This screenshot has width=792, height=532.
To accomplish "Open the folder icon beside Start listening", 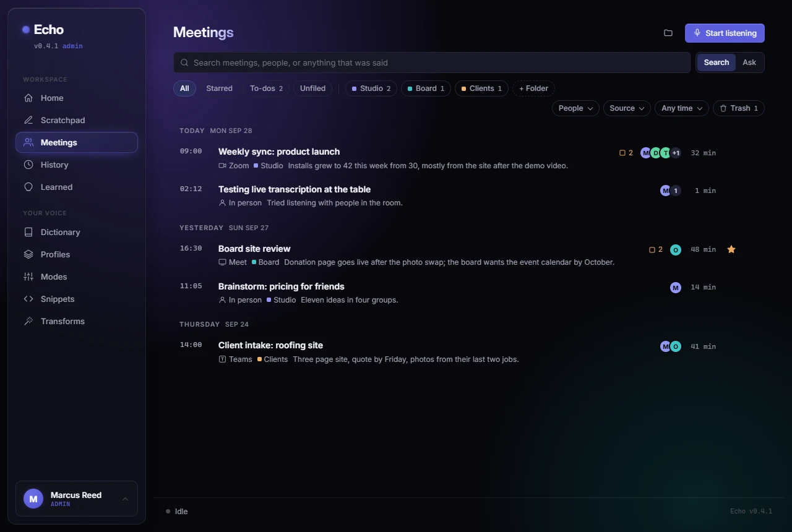I will [x=668, y=33].
